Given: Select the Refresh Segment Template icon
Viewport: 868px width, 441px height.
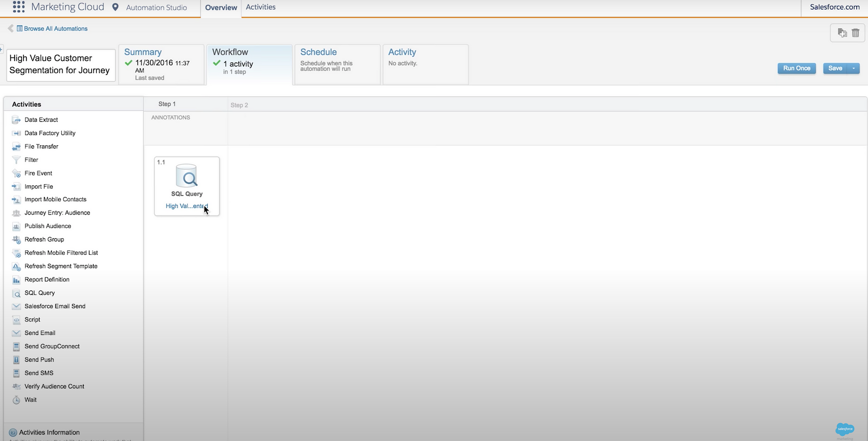Looking at the screenshot, I should [16, 267].
